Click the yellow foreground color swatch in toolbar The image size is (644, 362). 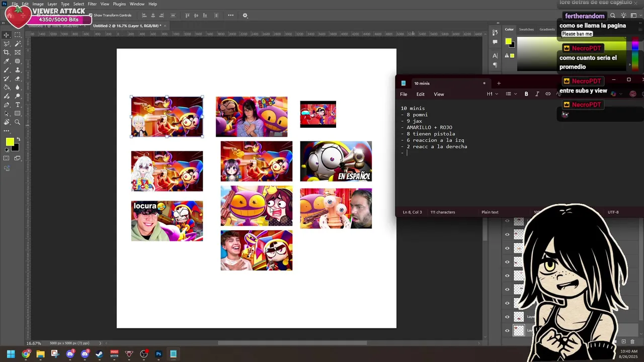[x=9, y=142]
